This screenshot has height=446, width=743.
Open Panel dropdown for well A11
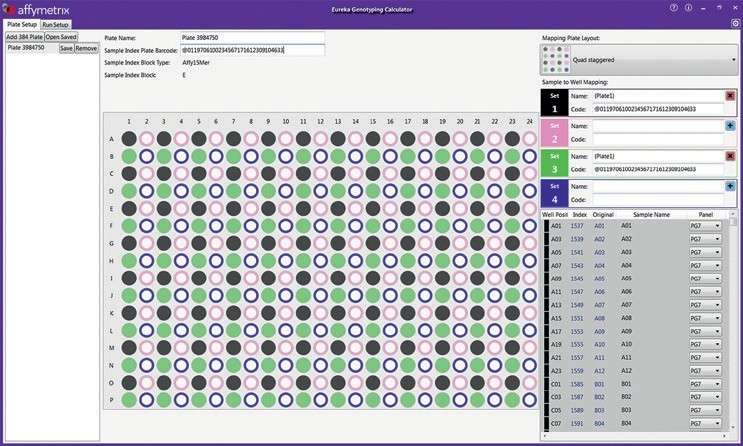point(705,292)
